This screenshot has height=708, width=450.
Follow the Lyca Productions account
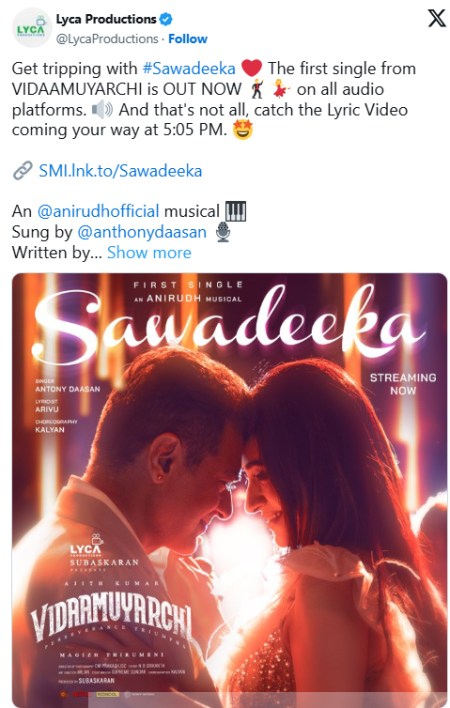tap(188, 39)
